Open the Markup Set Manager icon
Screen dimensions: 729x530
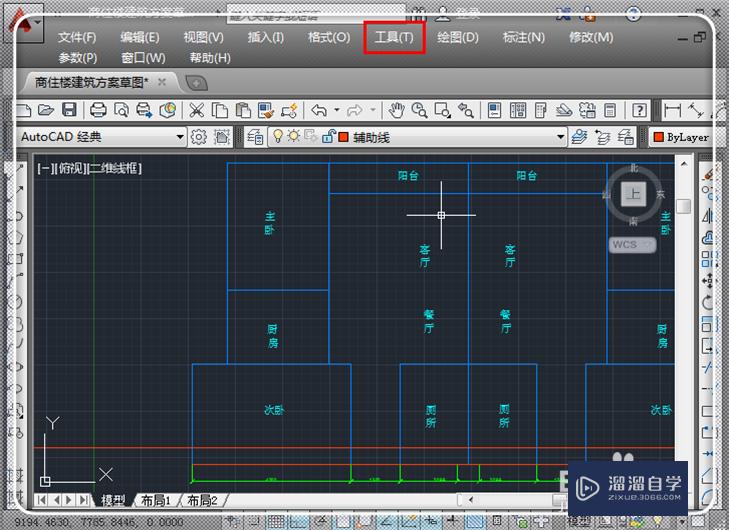[587, 110]
